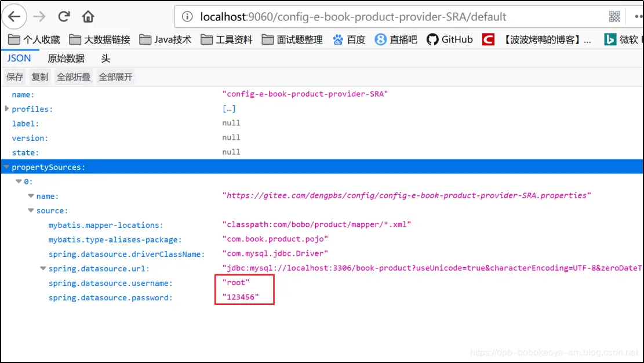
Task: Click the "root" username value
Action: [236, 282]
